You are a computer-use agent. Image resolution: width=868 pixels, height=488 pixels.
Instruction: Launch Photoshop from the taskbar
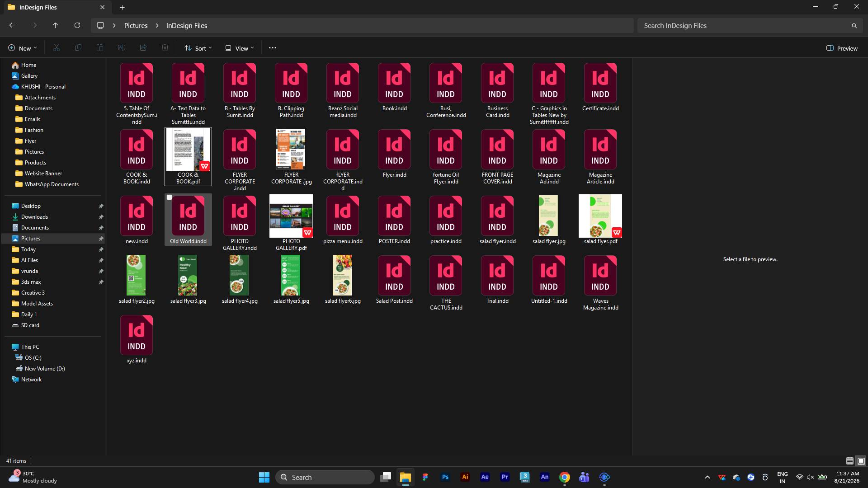pyautogui.click(x=445, y=477)
